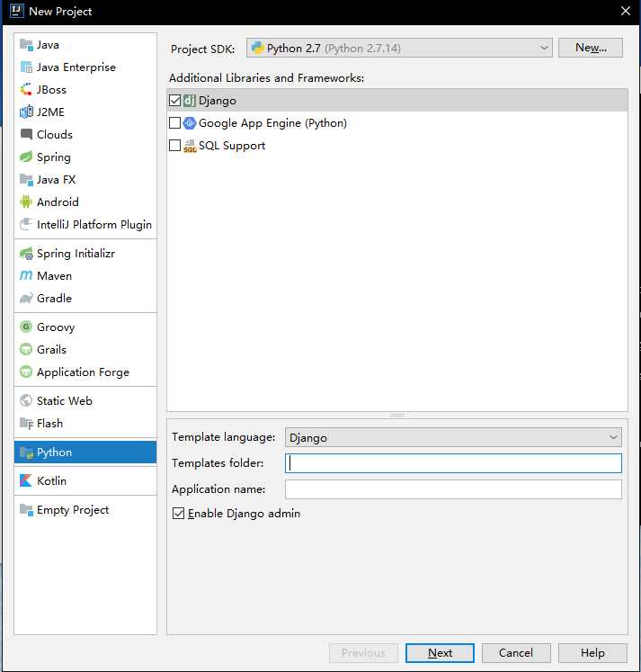The height and width of the screenshot is (672, 641).
Task: Toggle the Enable Django admin checkbox
Action: point(178,514)
